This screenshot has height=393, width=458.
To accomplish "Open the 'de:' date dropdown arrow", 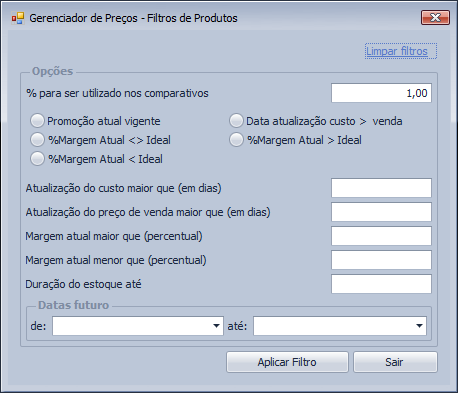I will click(216, 326).
